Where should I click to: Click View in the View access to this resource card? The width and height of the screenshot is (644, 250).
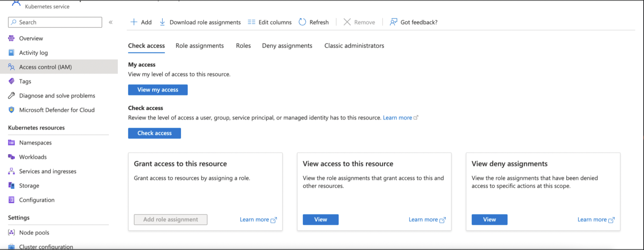[x=321, y=220]
